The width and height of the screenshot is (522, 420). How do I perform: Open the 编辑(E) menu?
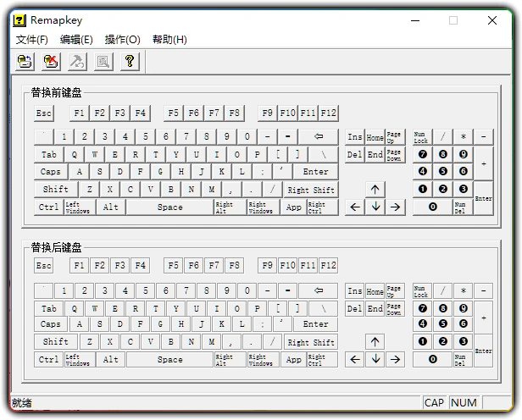point(76,40)
